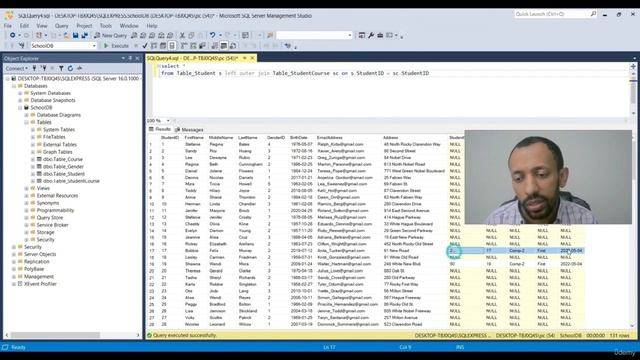Click the Undo arrow icon
640x360 pixels.
pyautogui.click(x=212, y=36)
